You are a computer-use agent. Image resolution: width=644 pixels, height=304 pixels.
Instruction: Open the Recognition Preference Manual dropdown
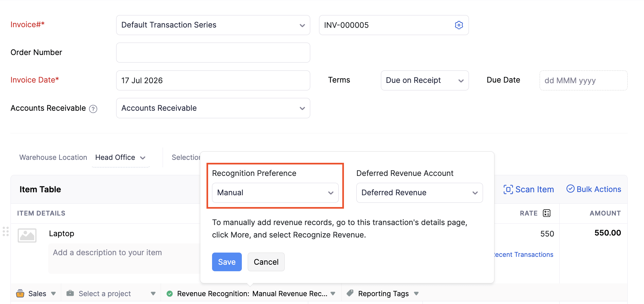tap(275, 193)
